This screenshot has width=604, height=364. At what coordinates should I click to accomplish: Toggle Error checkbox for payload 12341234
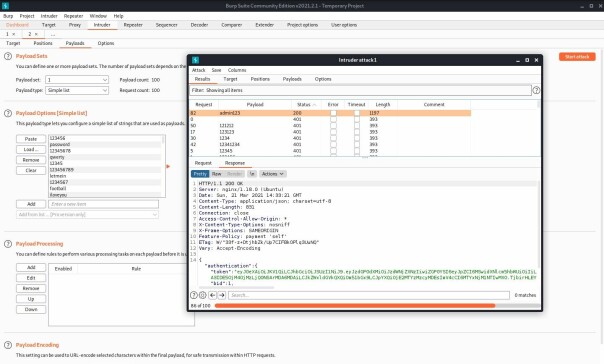pos(333,144)
